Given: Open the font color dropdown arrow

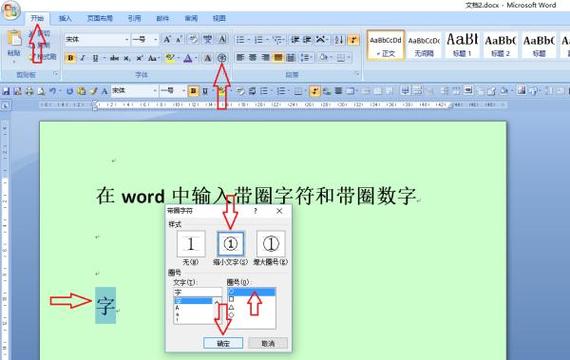Looking at the screenshot, I should coord(196,58).
